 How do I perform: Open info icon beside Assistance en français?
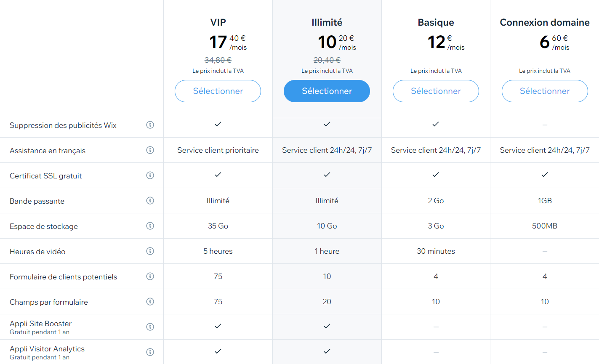(150, 150)
